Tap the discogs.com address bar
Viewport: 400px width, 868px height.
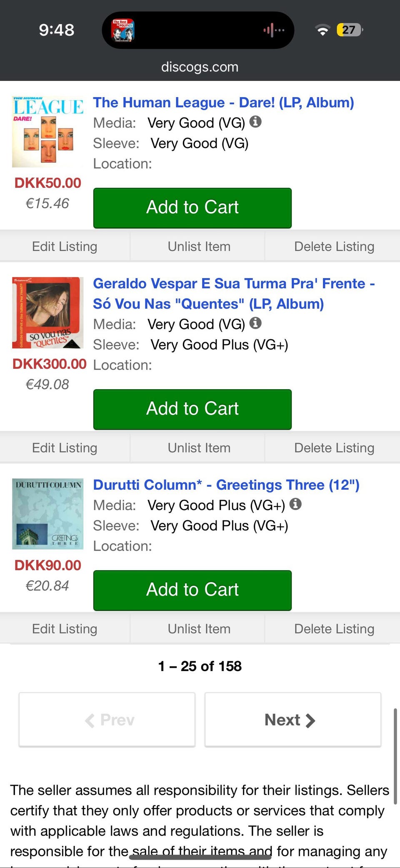click(200, 67)
